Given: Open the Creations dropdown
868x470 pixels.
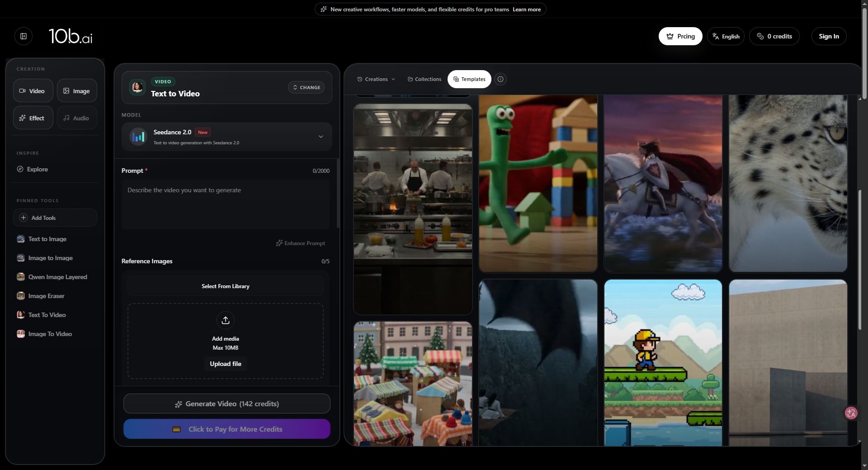Looking at the screenshot, I should click(x=376, y=79).
